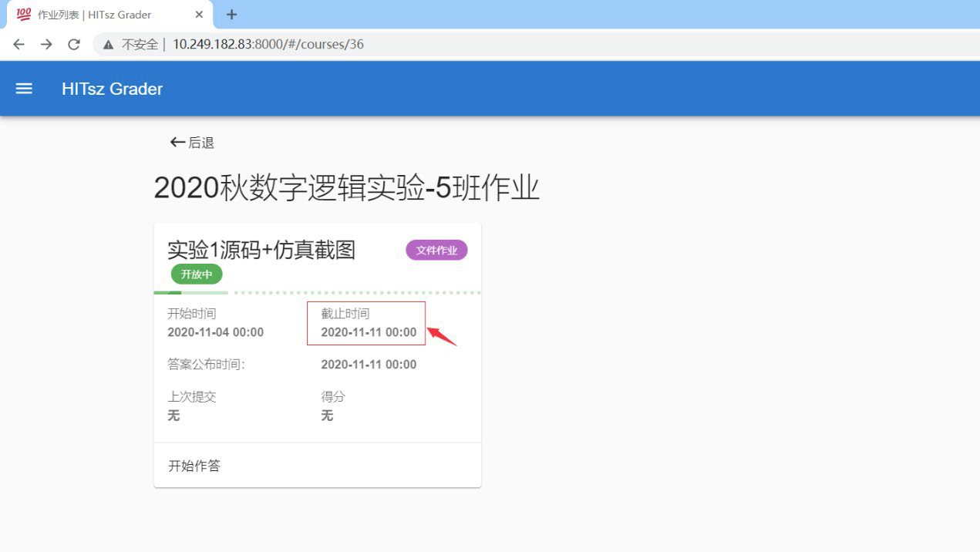Open the hamburger navigation menu

click(24, 89)
